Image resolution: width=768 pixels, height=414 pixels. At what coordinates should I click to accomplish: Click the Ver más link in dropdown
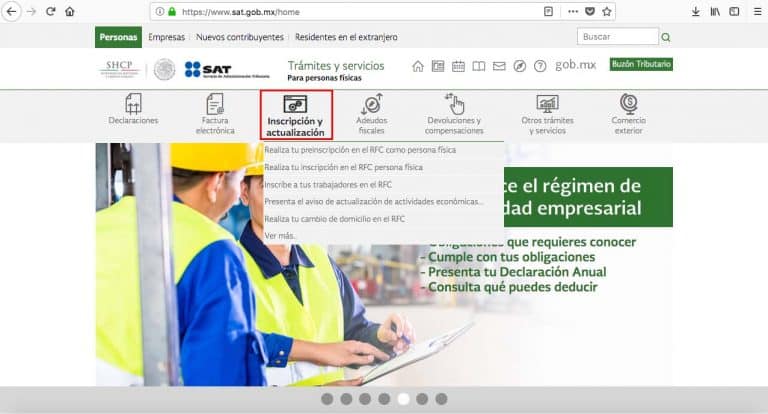(280, 235)
